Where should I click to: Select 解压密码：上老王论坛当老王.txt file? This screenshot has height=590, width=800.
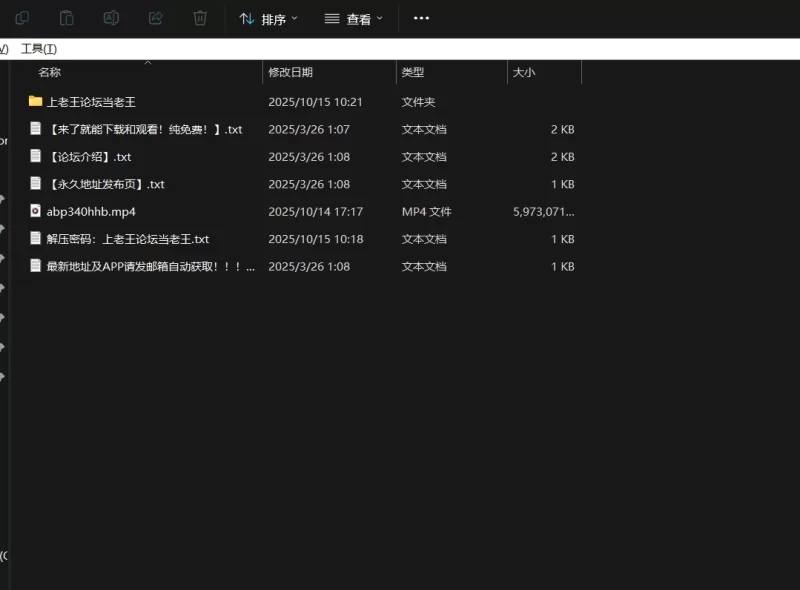tap(128, 239)
